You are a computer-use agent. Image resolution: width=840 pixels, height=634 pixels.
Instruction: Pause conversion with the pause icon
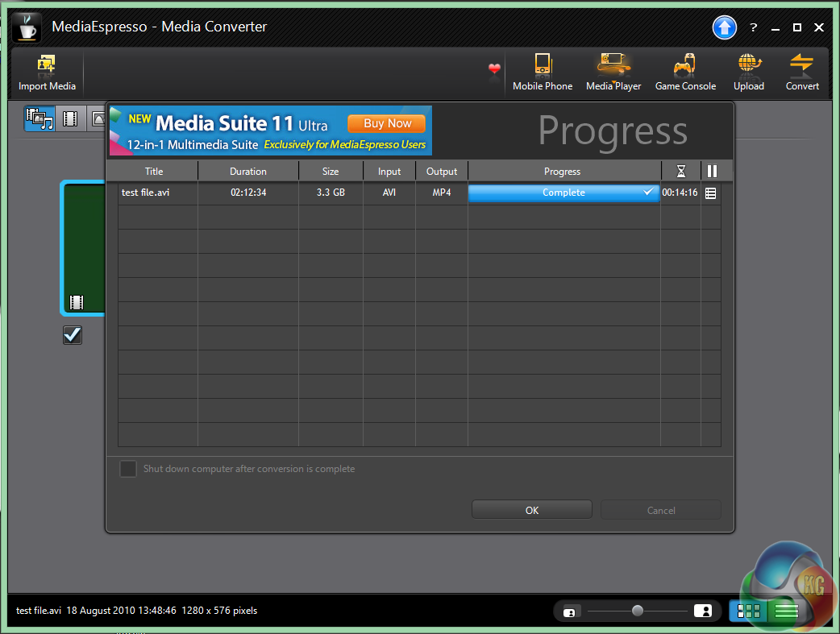pyautogui.click(x=712, y=171)
